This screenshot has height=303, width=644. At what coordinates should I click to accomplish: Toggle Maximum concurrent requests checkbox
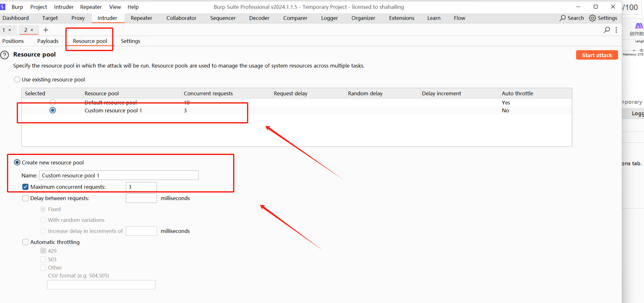26,187
